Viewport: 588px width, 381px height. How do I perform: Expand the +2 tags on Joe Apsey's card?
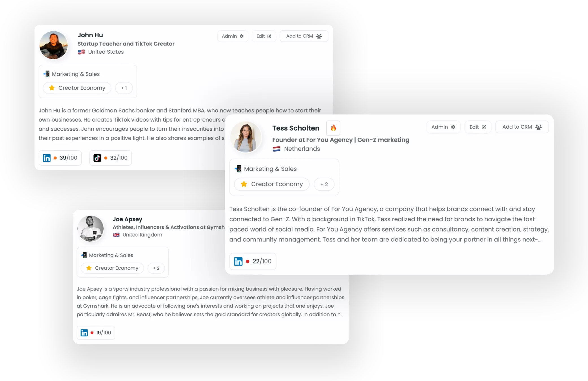click(x=156, y=268)
